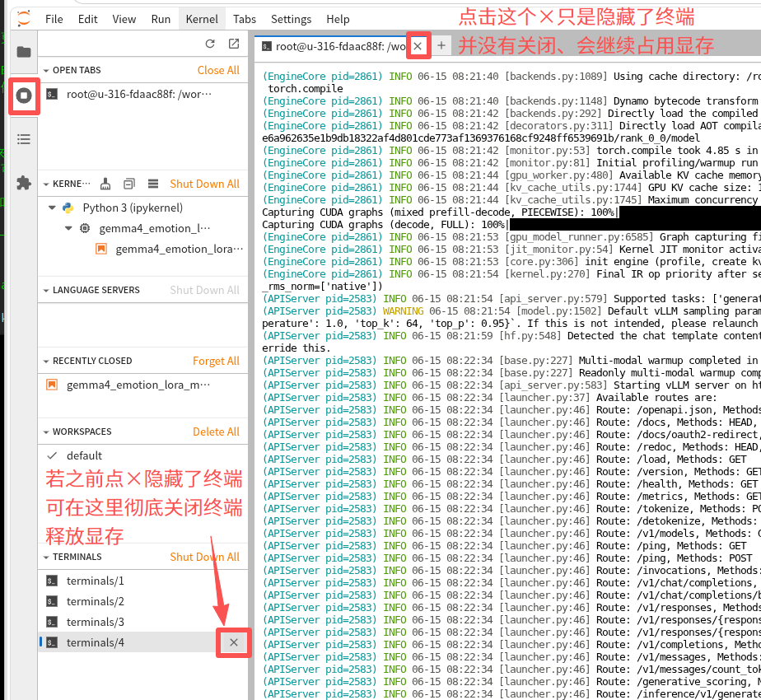Viewport: 761px width, 700px height.
Task: Click the notebook icon beside gemma4_emotion_lora under kernel
Action: pos(101,249)
